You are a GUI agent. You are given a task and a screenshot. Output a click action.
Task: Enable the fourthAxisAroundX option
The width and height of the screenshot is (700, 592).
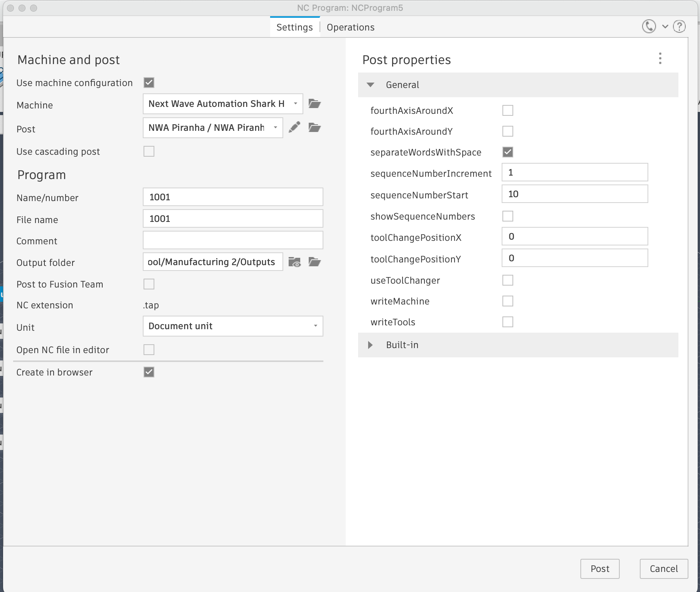(x=508, y=110)
